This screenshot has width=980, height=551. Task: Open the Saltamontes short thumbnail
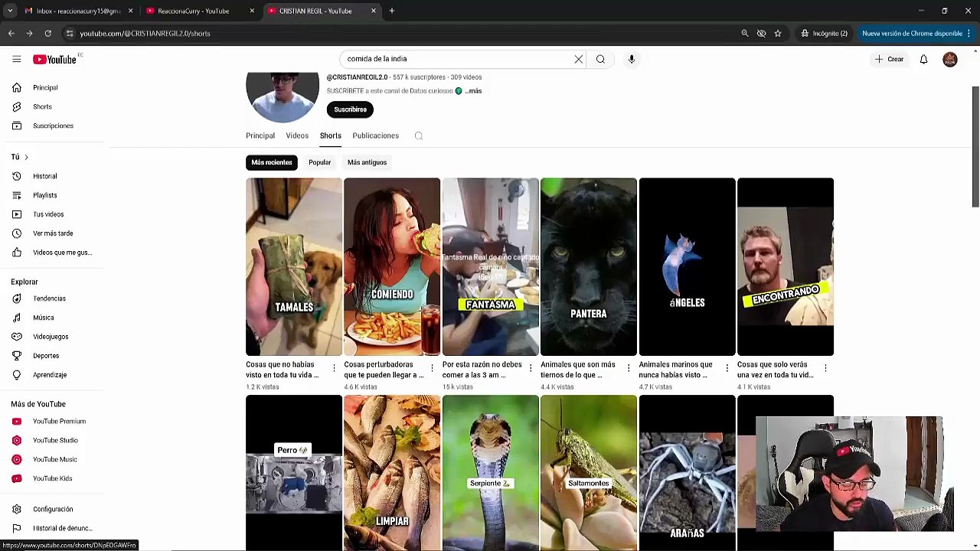[588, 472]
